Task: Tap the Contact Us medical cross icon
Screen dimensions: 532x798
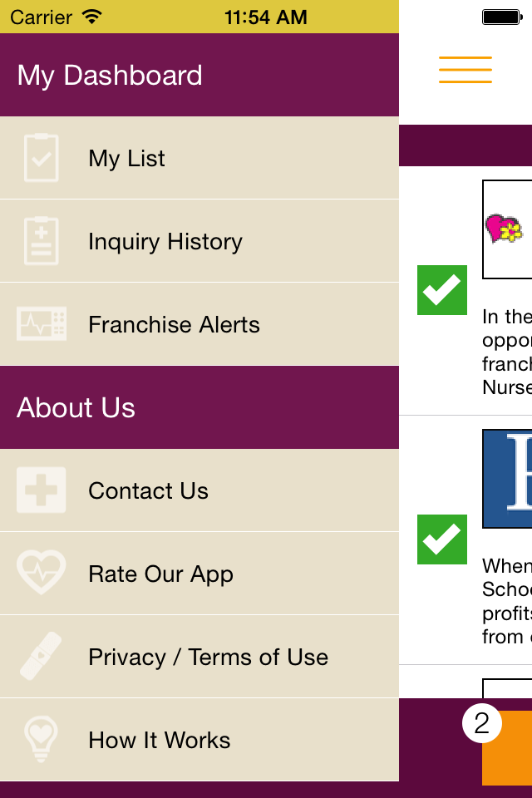Action: (42, 490)
